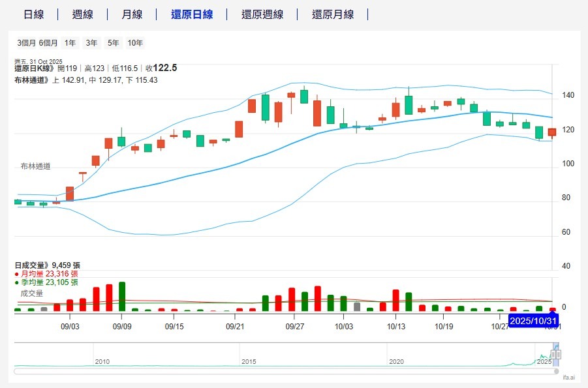This screenshot has width=588, height=388.
Task: Set range to 3年
Action: pos(91,43)
